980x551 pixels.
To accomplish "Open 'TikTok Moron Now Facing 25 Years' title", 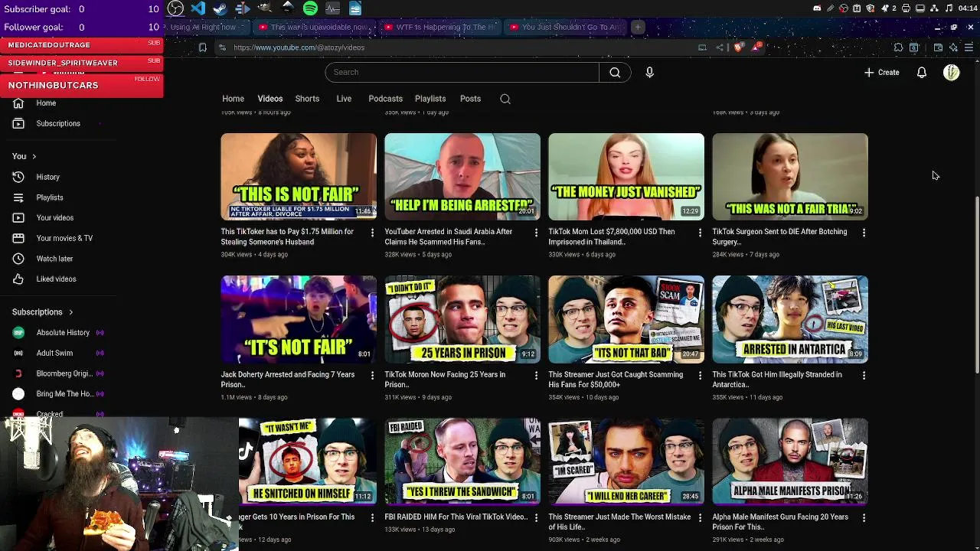I will point(445,380).
